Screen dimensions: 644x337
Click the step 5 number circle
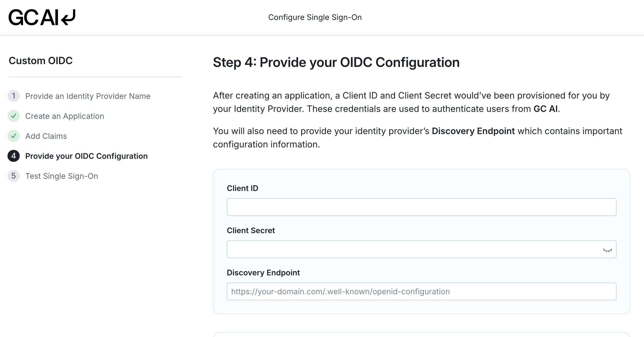[x=14, y=176]
